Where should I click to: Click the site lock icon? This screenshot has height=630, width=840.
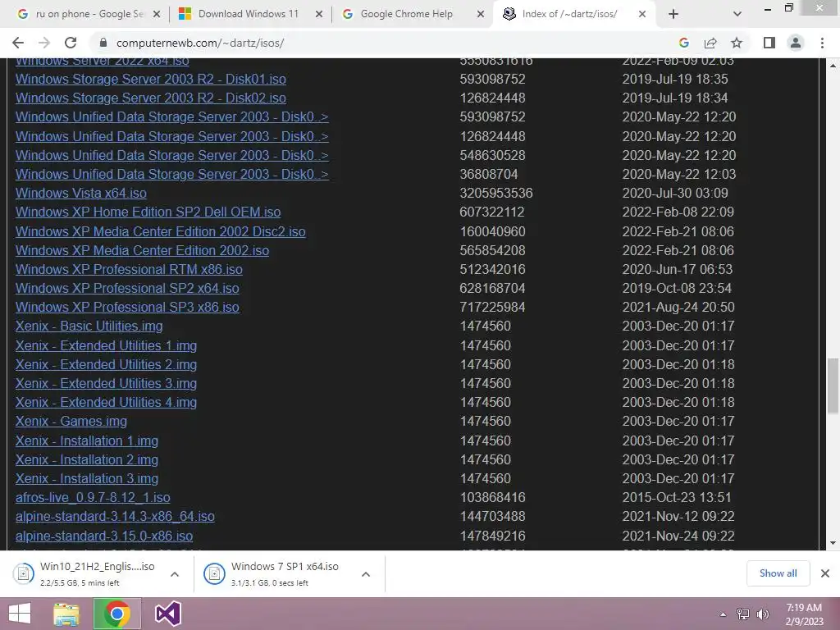coord(103,43)
